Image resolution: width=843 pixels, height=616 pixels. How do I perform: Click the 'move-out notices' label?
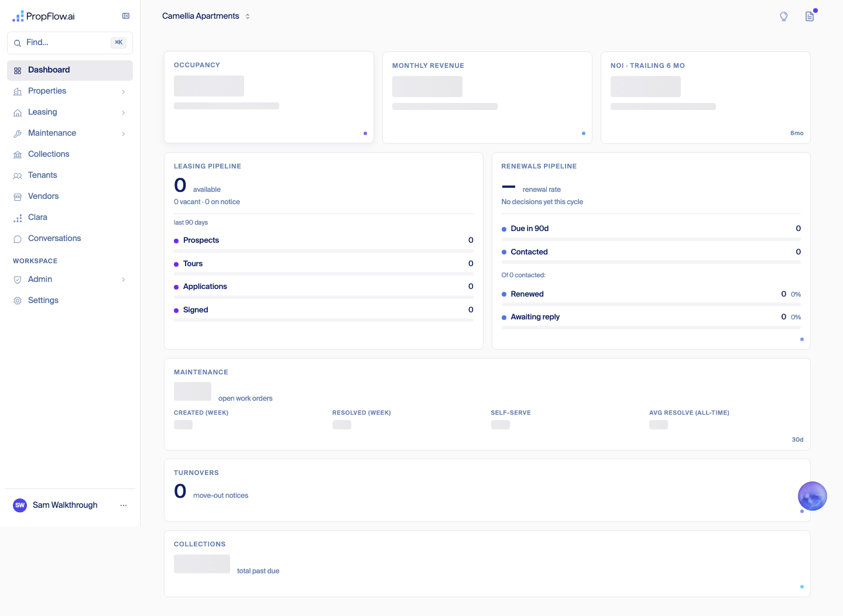(x=221, y=495)
